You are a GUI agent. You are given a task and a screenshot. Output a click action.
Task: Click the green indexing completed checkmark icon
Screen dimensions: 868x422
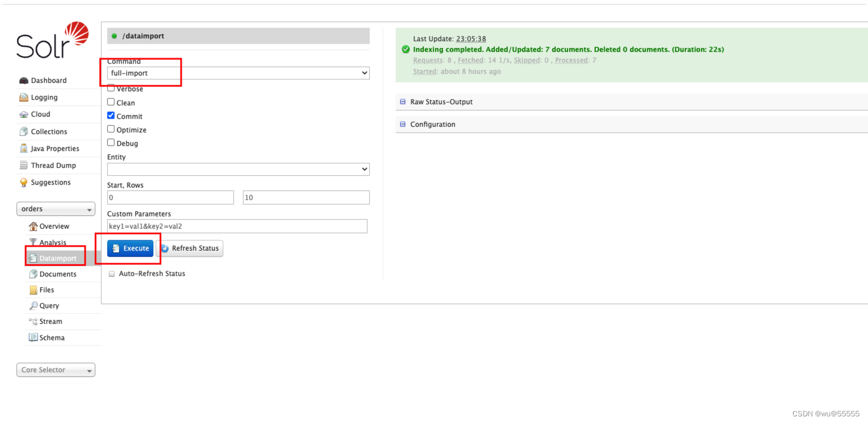pos(406,50)
